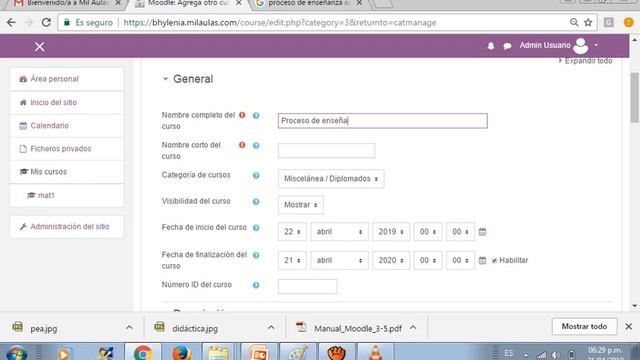
Task: Open calendar picker for course start date
Action: [x=482, y=232]
